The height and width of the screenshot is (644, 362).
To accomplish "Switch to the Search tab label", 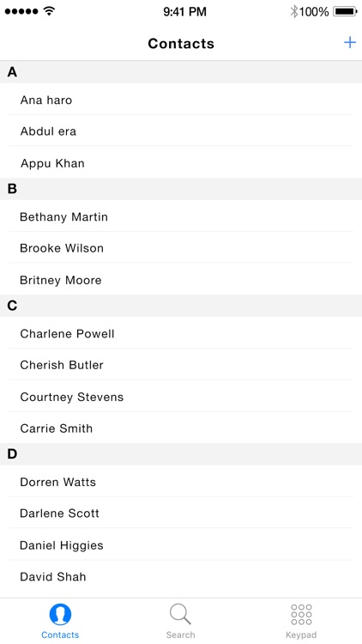I will pyautogui.click(x=180, y=635).
